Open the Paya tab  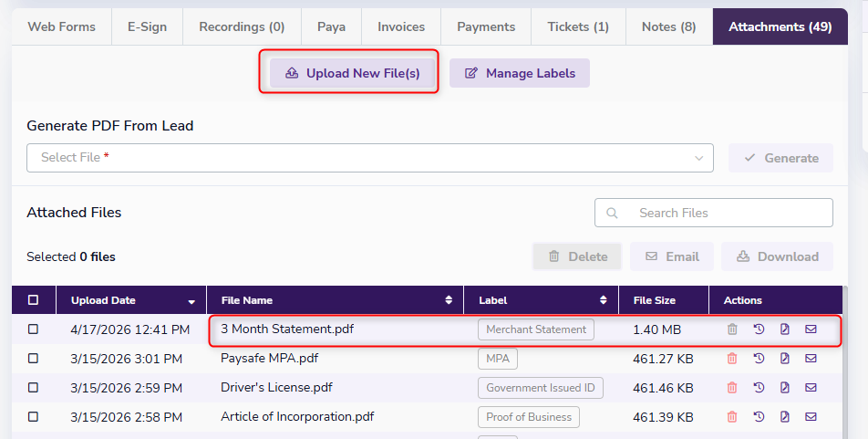[x=332, y=26]
